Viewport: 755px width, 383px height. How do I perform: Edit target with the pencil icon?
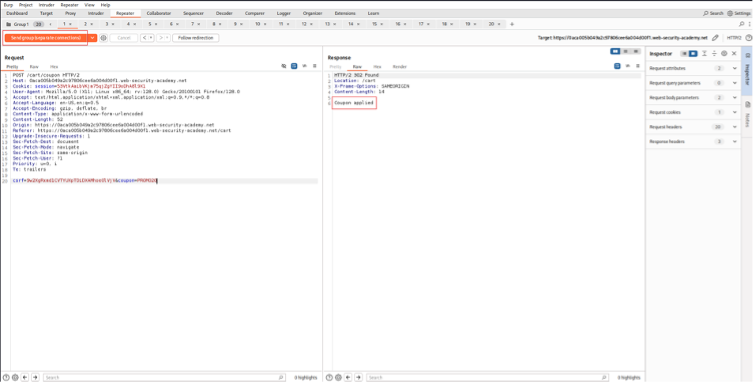tap(716, 38)
